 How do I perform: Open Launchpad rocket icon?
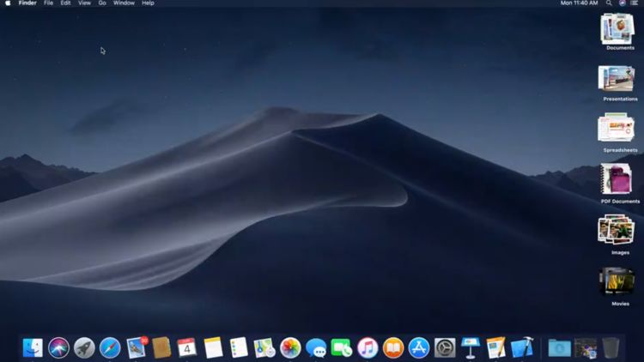pyautogui.click(x=84, y=348)
